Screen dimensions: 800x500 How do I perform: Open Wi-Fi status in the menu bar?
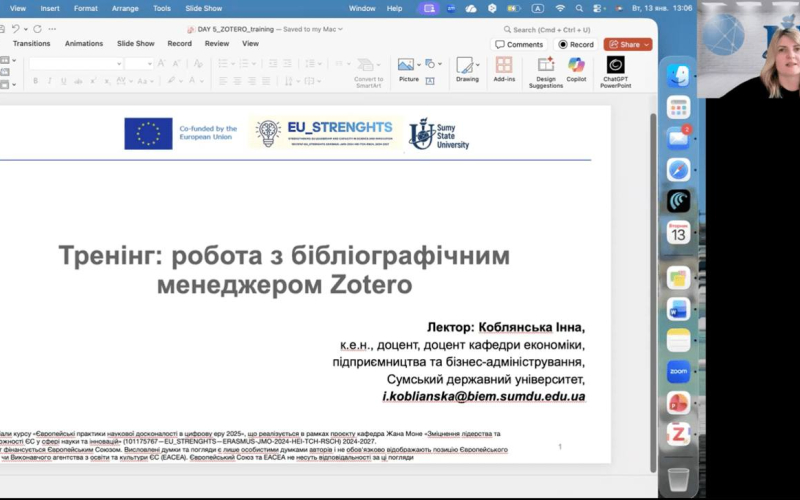[x=560, y=8]
